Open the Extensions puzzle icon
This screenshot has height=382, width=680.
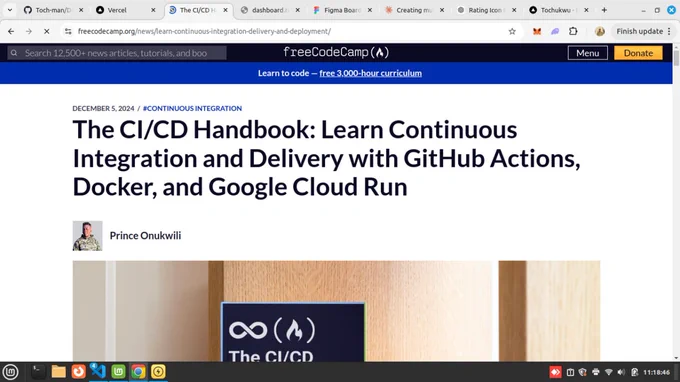coord(573,31)
